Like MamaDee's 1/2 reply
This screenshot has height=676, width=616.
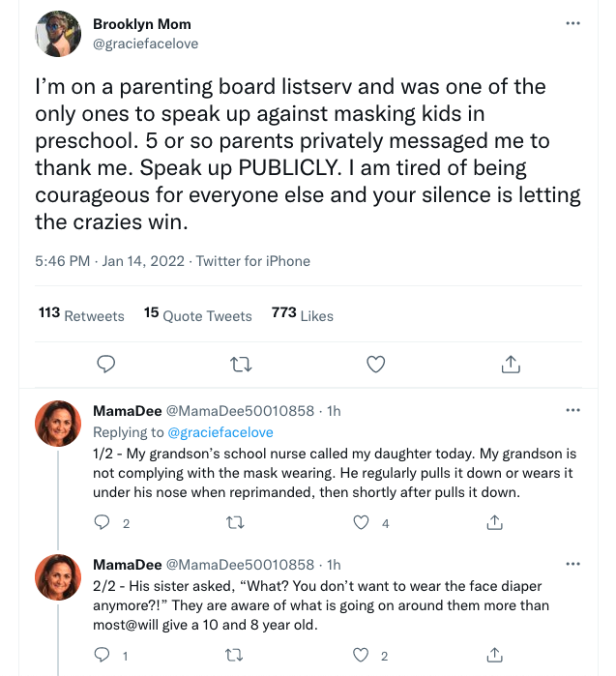362,522
